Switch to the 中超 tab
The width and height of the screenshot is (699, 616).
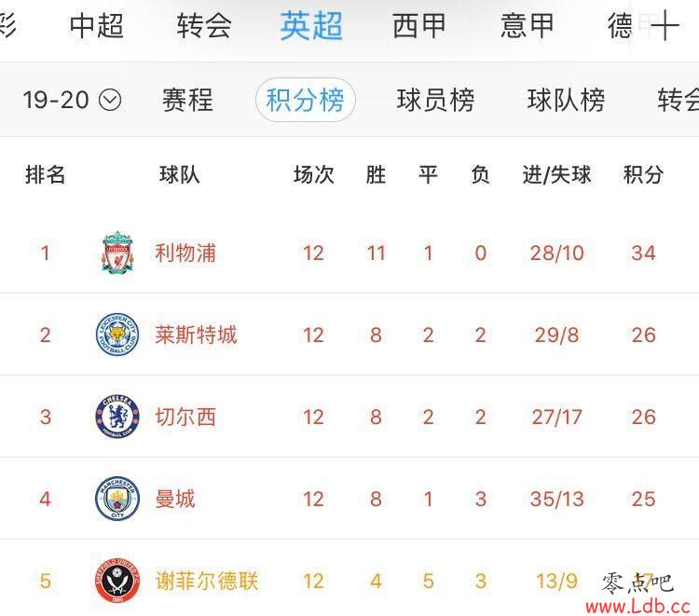[96, 25]
